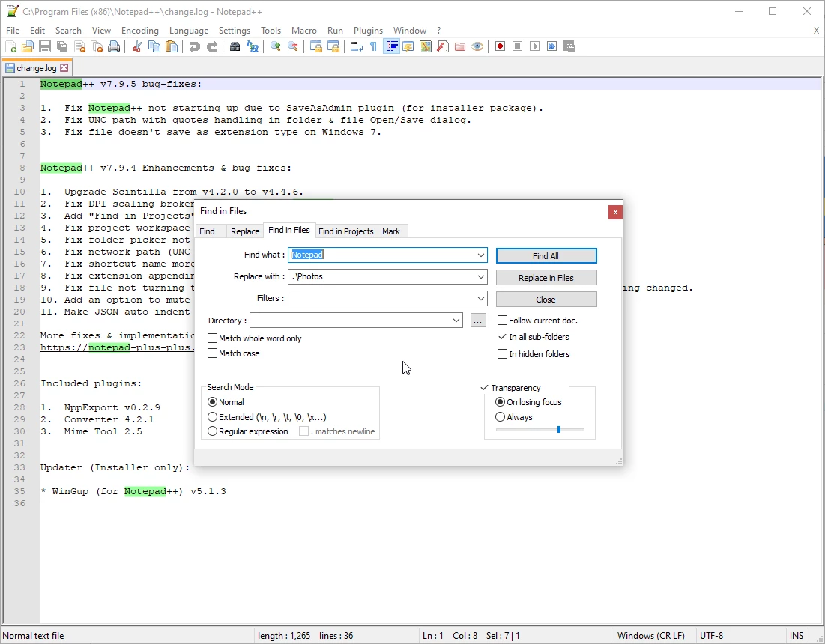Open the Language menu
The height and width of the screenshot is (644, 825).
pos(188,31)
